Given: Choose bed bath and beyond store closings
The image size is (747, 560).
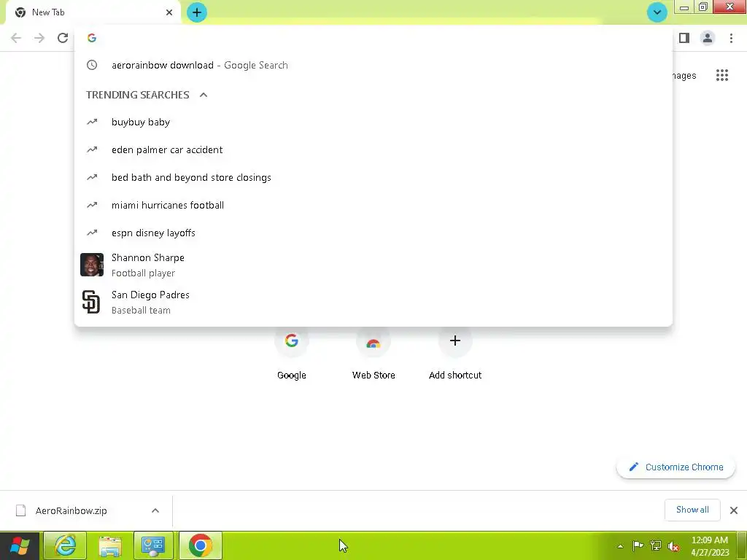Looking at the screenshot, I should pos(373,177).
